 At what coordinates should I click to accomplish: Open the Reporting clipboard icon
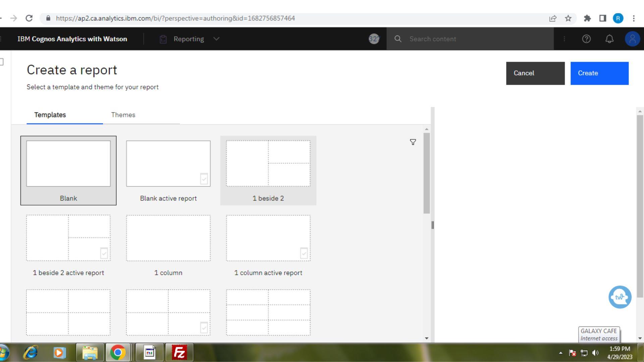163,39
